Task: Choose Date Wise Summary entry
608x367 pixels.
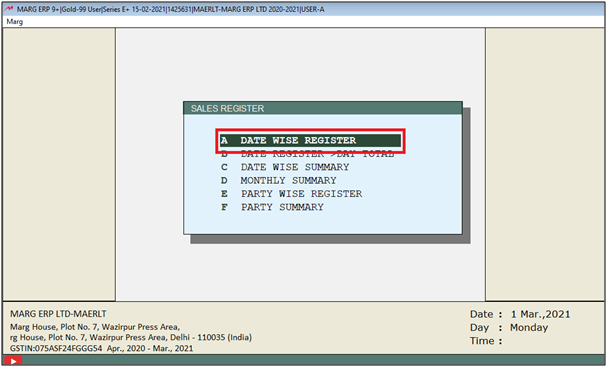Action: pos(285,167)
